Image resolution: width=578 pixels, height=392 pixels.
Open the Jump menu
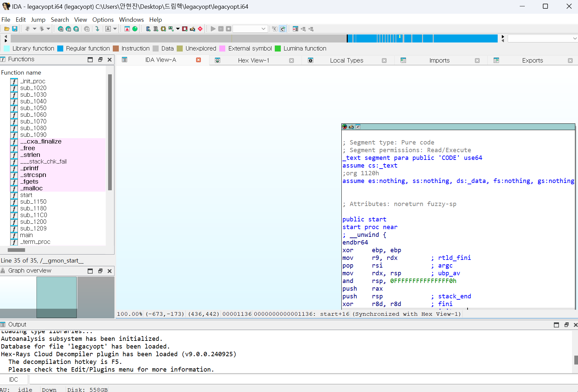pyautogui.click(x=38, y=20)
